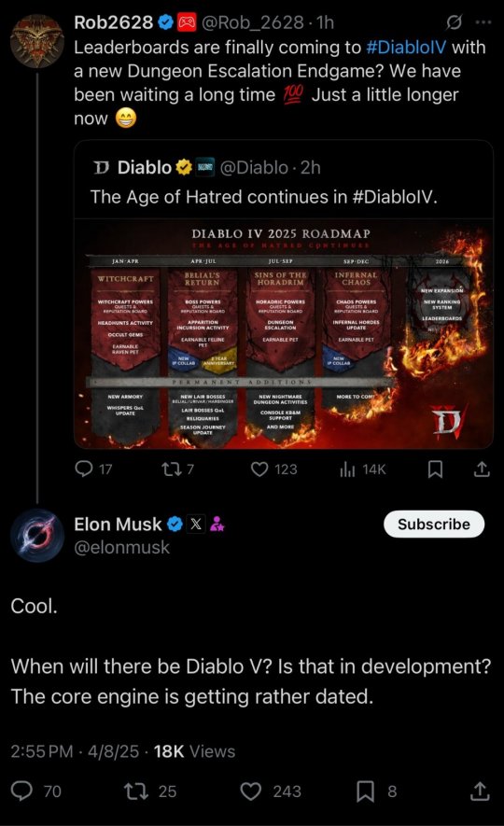Image resolution: width=504 pixels, height=826 pixels.
Task: Tap the Grok slashed-circle icon
Action: tap(454, 22)
